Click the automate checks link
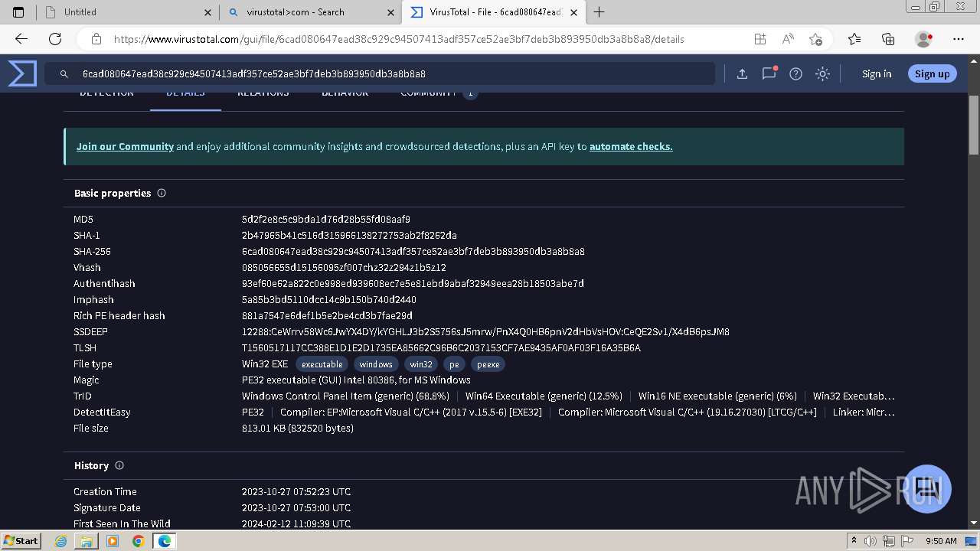Image resolution: width=980 pixels, height=551 pixels. [631, 146]
